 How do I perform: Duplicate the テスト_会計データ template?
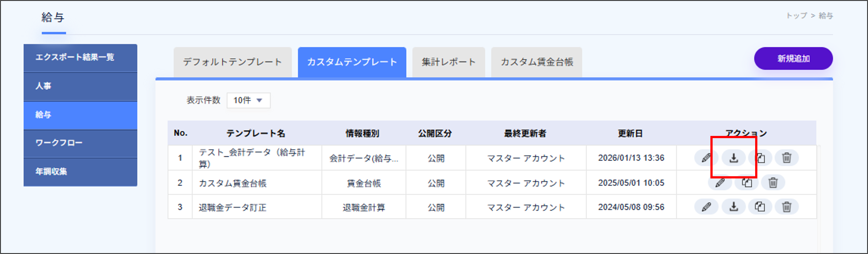click(x=761, y=158)
